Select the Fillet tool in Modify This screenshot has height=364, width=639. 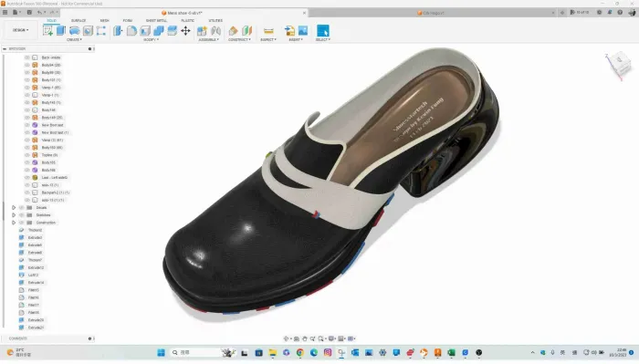tap(131, 30)
